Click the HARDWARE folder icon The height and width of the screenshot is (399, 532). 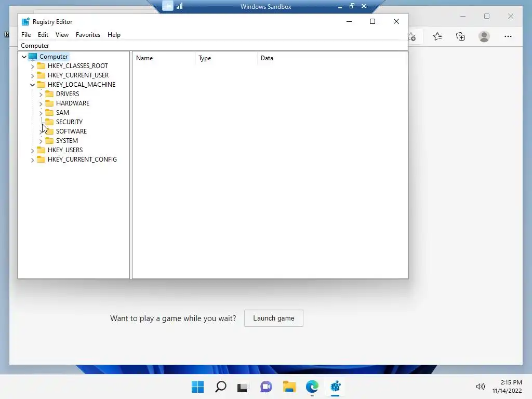[x=49, y=103]
